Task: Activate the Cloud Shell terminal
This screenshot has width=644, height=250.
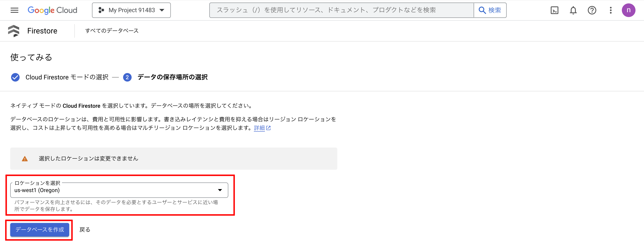Action: pos(555,10)
